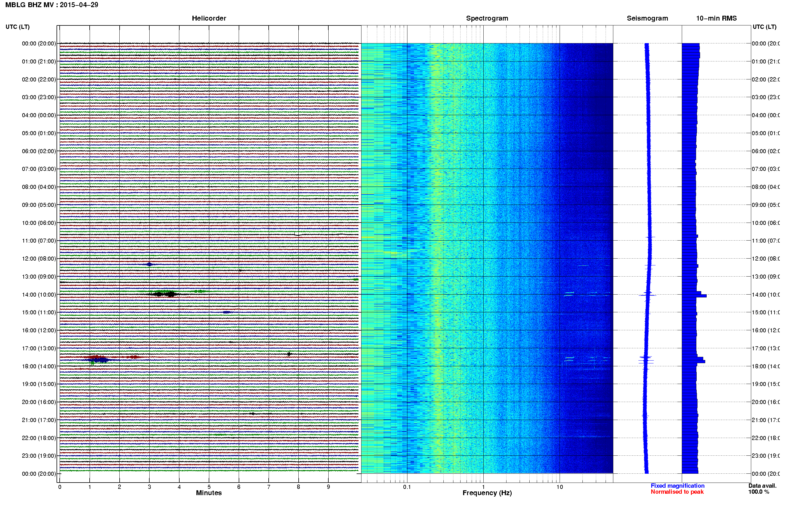Click the red event burst before 18:00
This screenshot has width=812, height=508.
tap(96, 357)
